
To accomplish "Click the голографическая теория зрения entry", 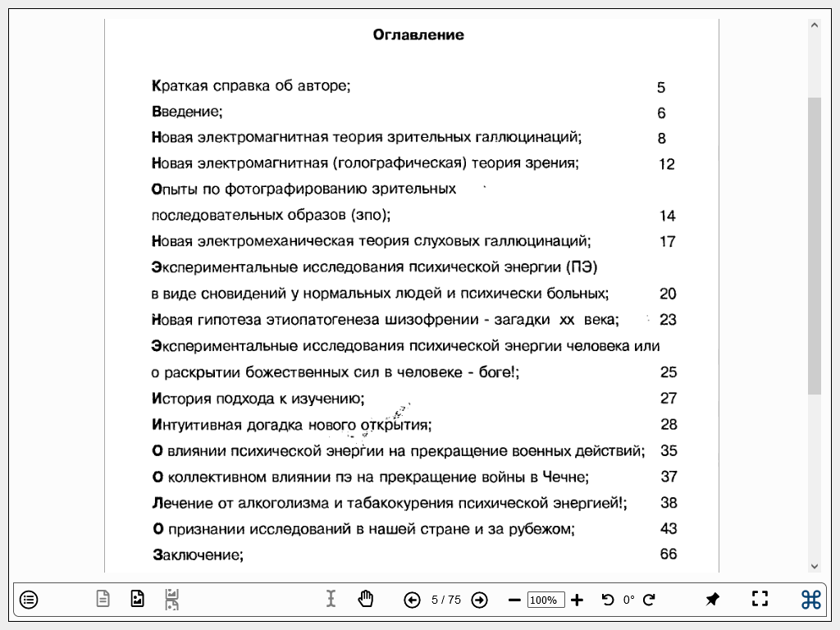I will (365, 163).
